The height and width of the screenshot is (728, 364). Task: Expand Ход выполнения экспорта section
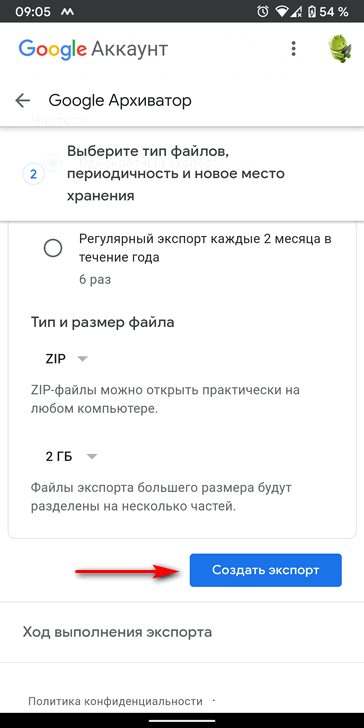pos(182,632)
